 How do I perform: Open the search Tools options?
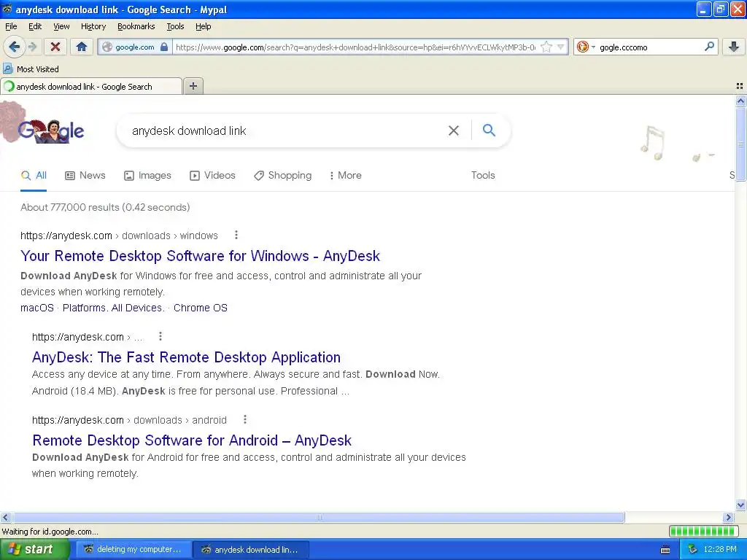coord(483,175)
